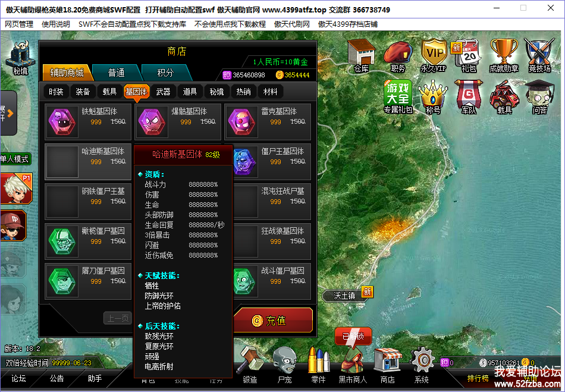565x392 pixels.
Task: Click the 充值 recharge button
Action: [x=274, y=320]
